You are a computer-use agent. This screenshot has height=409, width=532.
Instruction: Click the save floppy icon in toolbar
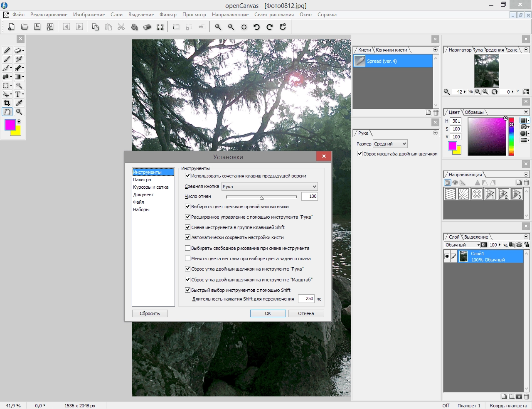coord(37,27)
